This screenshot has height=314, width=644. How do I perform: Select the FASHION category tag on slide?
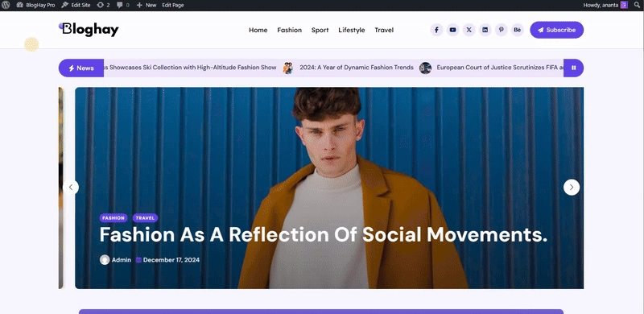coord(114,218)
